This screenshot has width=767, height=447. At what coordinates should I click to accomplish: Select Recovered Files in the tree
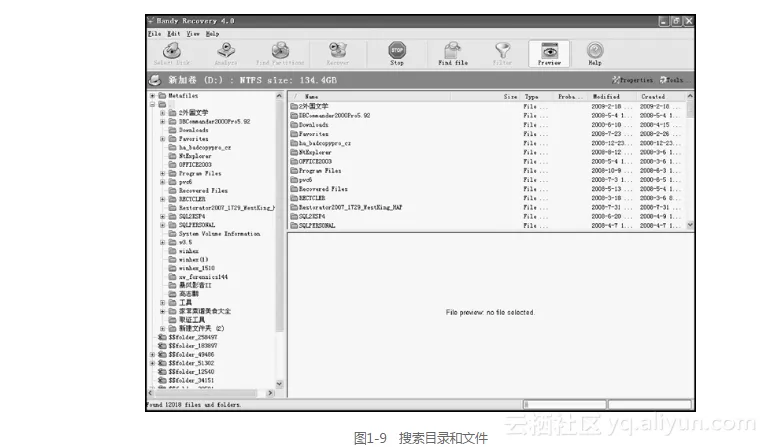pyautogui.click(x=203, y=191)
